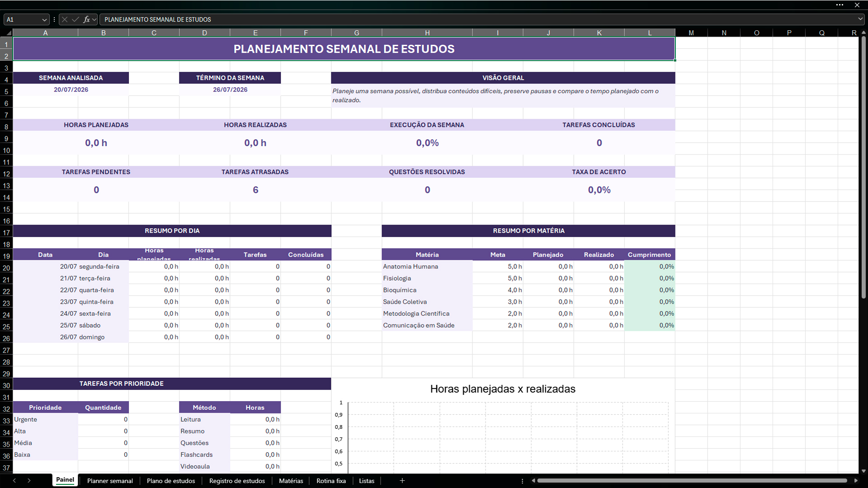The height and width of the screenshot is (488, 868).
Task: Click chart title Horas planejadas x realizadas
Action: click(503, 389)
